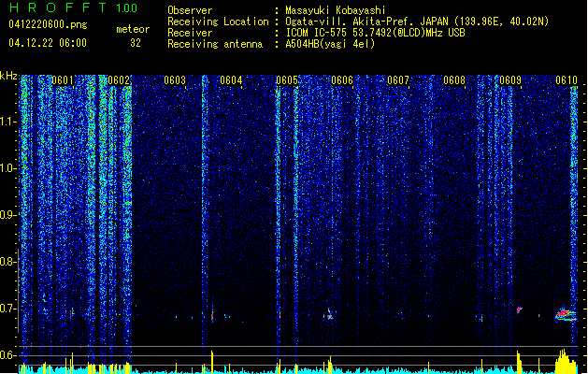
Task: Click the 0602 time marker
Action: pyautogui.click(x=119, y=80)
